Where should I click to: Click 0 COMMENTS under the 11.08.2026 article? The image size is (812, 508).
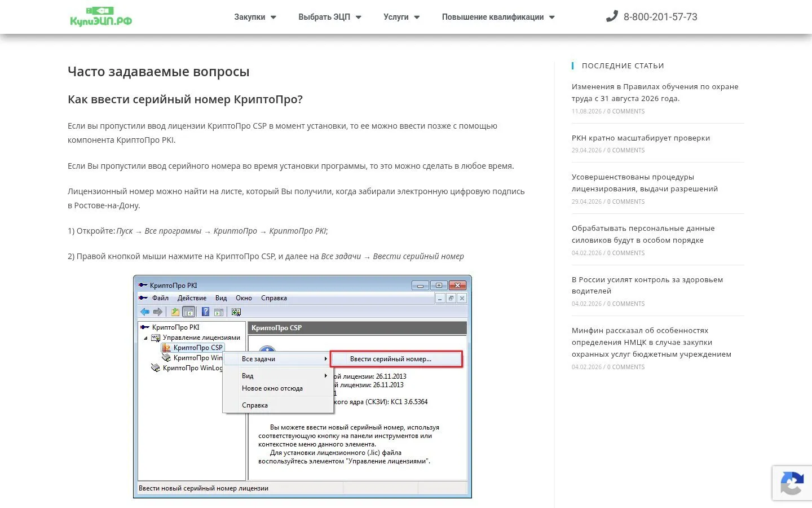point(626,111)
